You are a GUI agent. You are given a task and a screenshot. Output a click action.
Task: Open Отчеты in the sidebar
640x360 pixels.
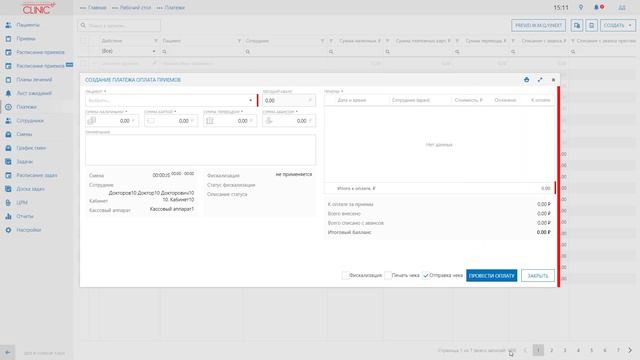tap(25, 216)
